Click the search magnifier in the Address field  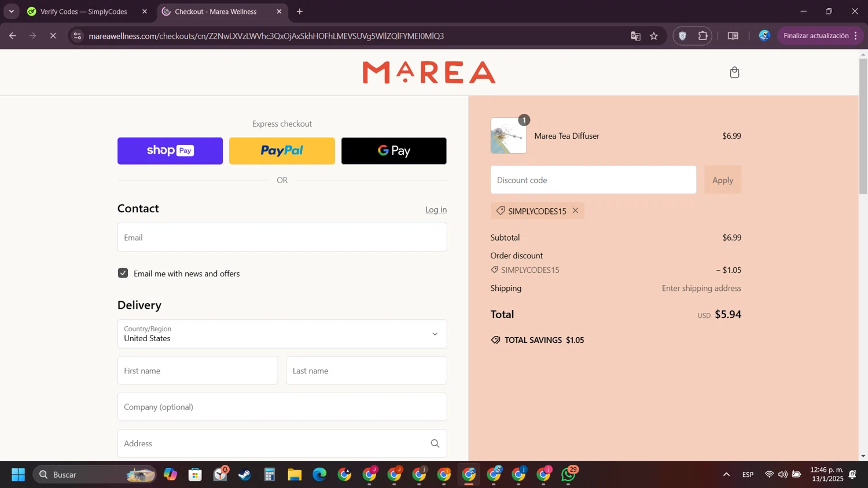pos(435,443)
